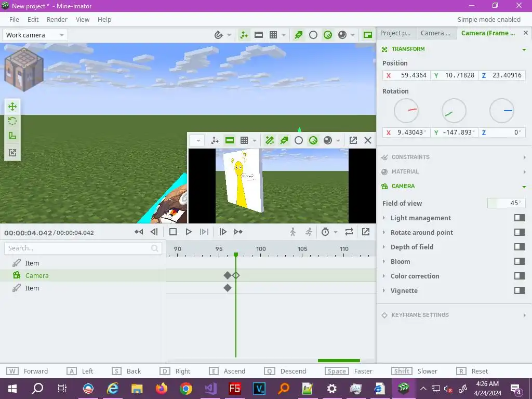The image size is (532, 399).
Task: Jump to previous keyframe
Action: pos(139,232)
